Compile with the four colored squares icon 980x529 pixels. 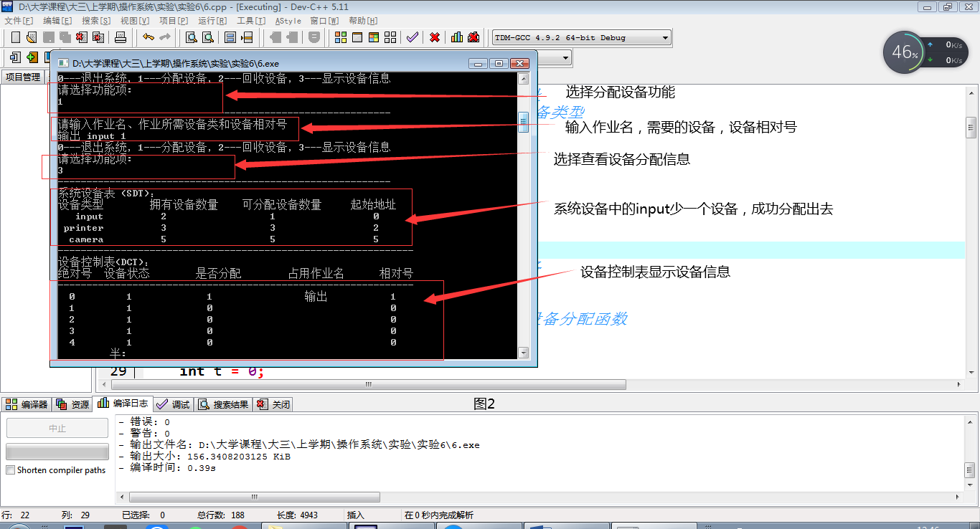341,37
